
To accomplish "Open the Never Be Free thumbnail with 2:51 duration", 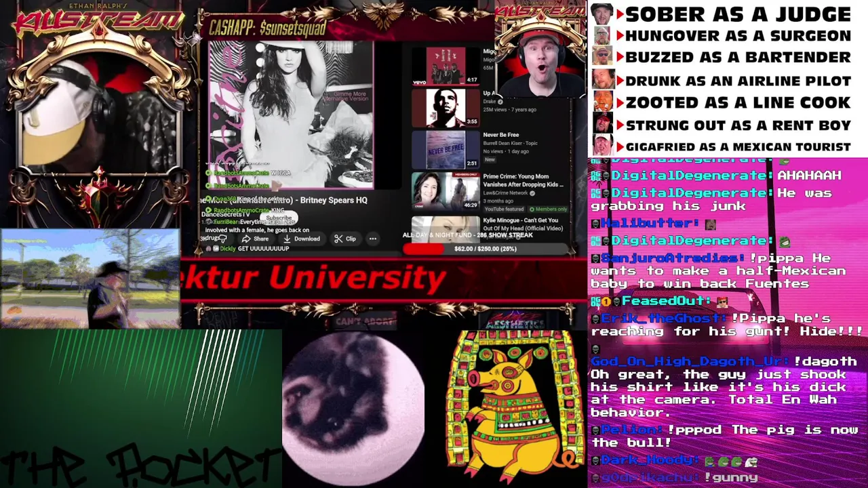I will (445, 150).
